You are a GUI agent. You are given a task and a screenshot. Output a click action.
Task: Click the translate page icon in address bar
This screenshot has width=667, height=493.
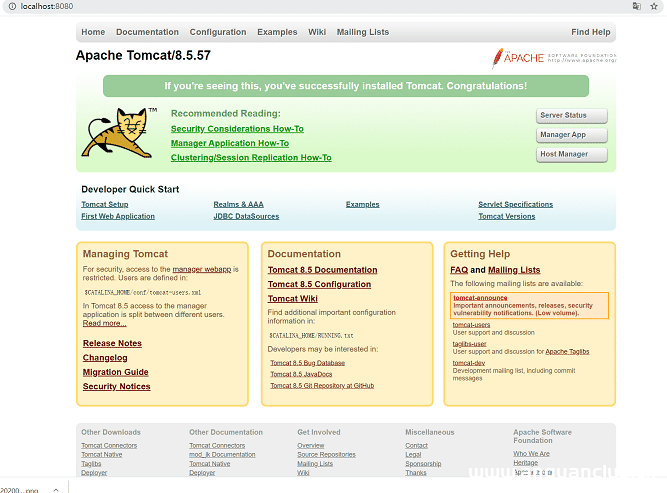(636, 6)
